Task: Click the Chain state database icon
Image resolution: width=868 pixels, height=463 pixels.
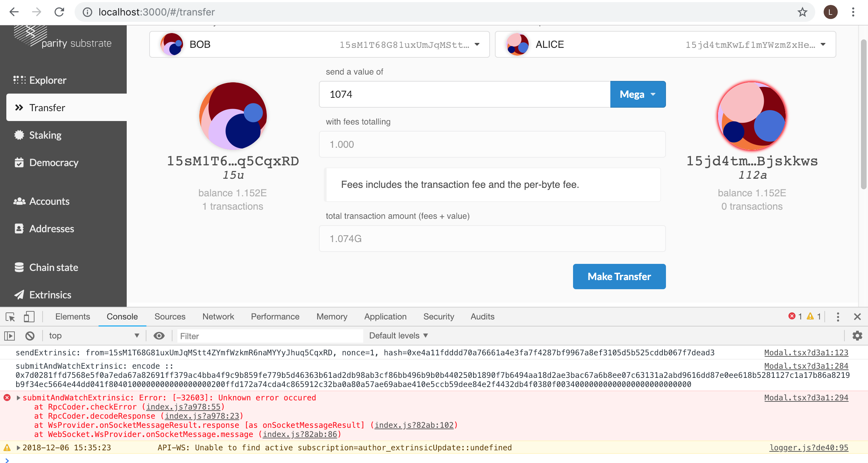Action: point(19,267)
